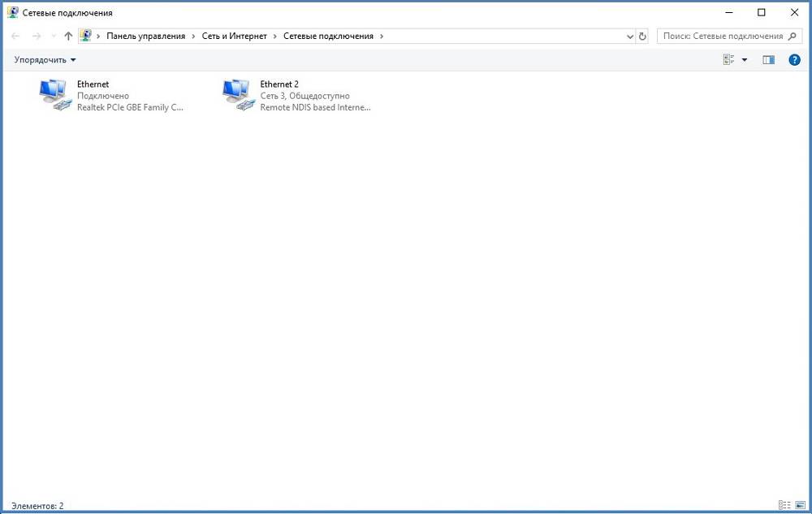Open the Упорядочить dropdown menu
This screenshot has height=514, width=812.
pos(45,60)
